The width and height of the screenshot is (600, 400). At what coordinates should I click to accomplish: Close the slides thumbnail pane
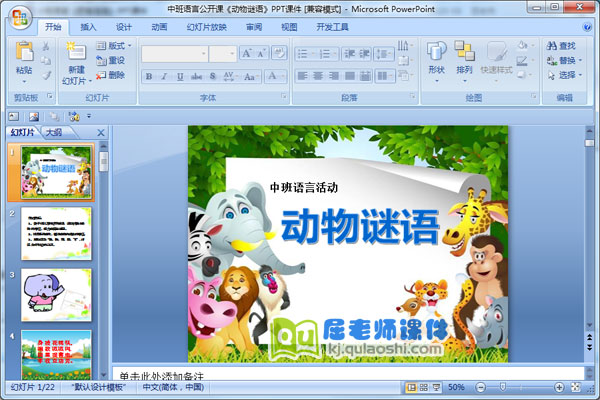101,133
